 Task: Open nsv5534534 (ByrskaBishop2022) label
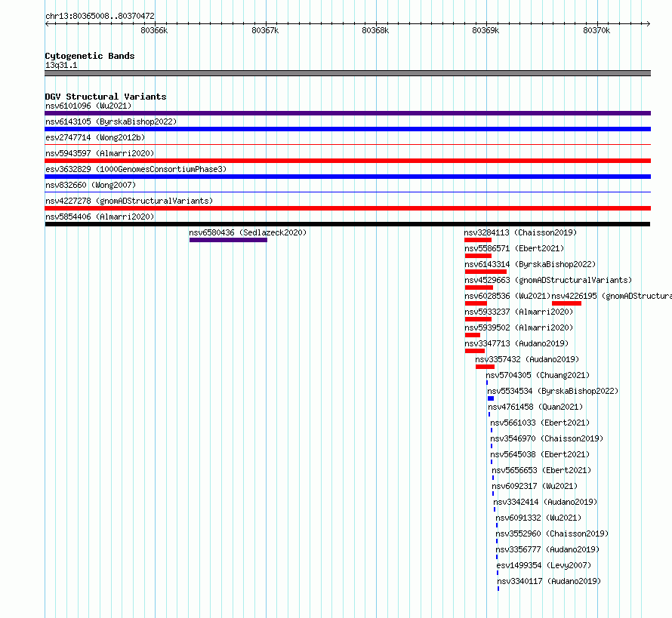tap(553, 391)
